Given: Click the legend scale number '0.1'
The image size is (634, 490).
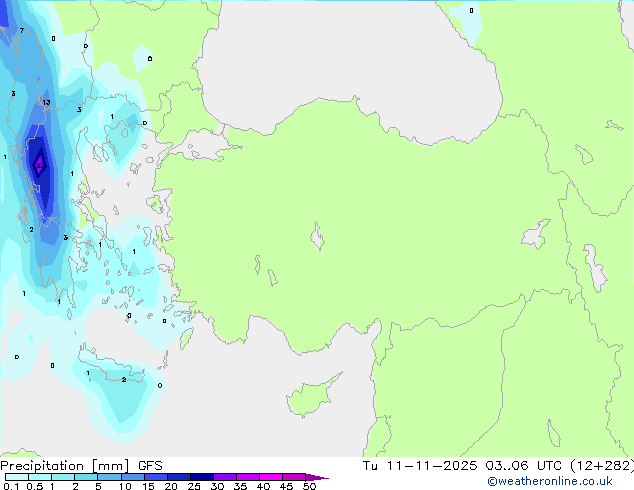Looking at the screenshot, I should (x=11, y=486).
